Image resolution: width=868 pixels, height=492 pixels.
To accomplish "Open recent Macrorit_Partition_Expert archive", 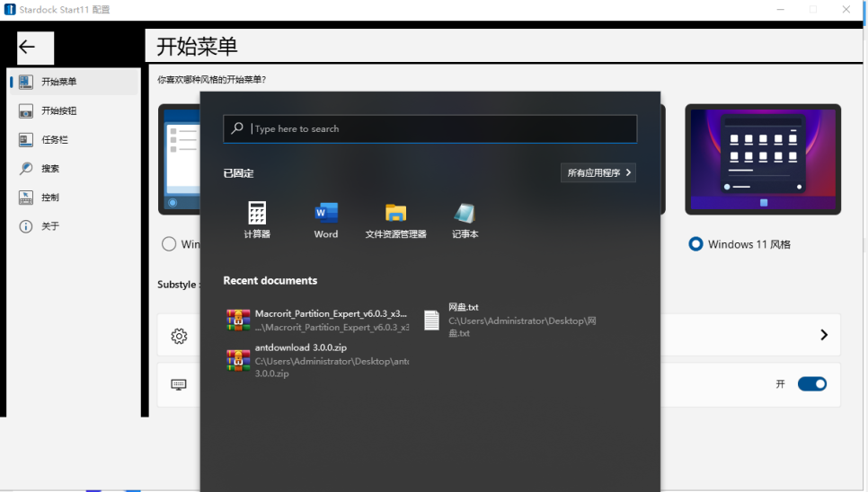I will click(x=318, y=321).
